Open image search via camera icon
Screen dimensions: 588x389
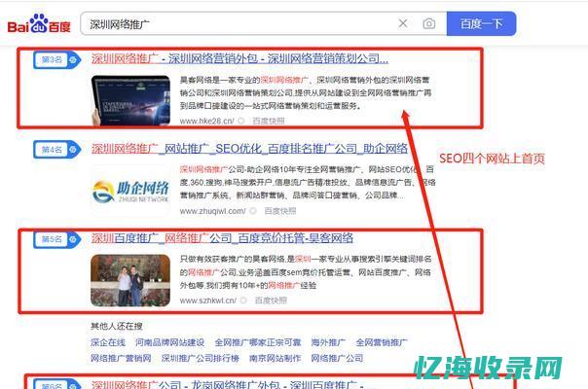[429, 23]
